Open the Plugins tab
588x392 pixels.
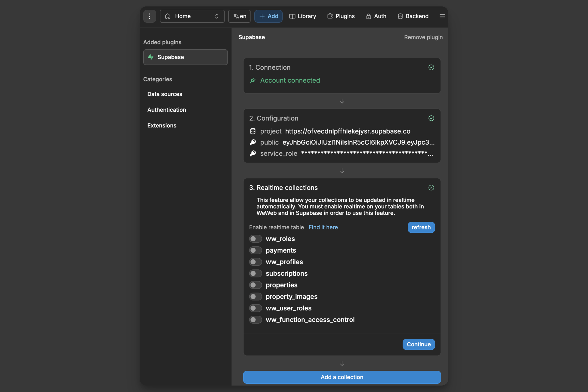(341, 16)
